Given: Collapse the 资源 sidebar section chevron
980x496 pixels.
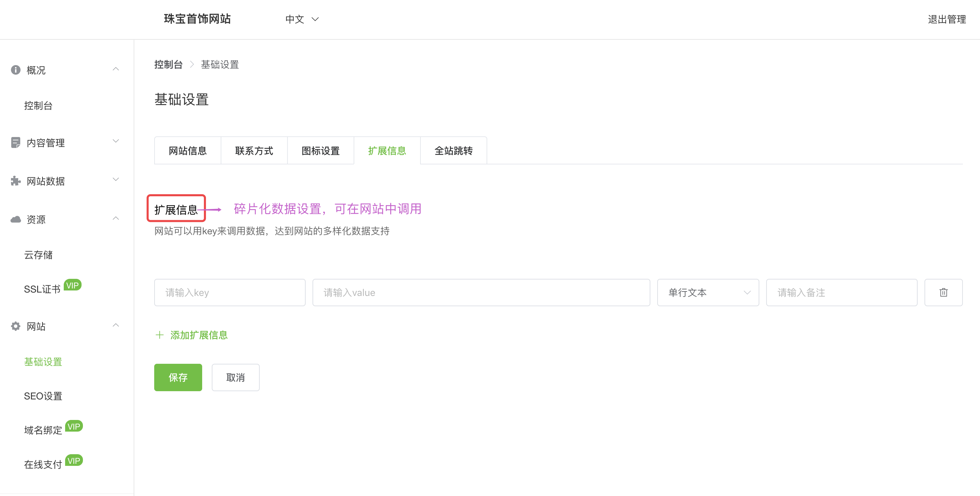Looking at the screenshot, I should pos(116,218).
